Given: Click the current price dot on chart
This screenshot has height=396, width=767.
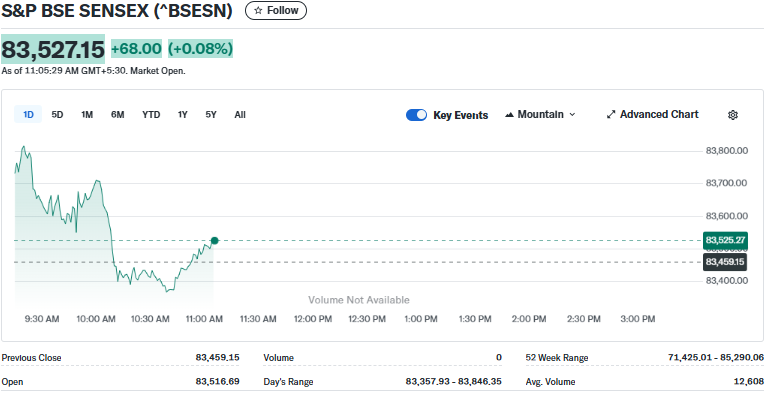Looking at the screenshot, I should point(214,241).
